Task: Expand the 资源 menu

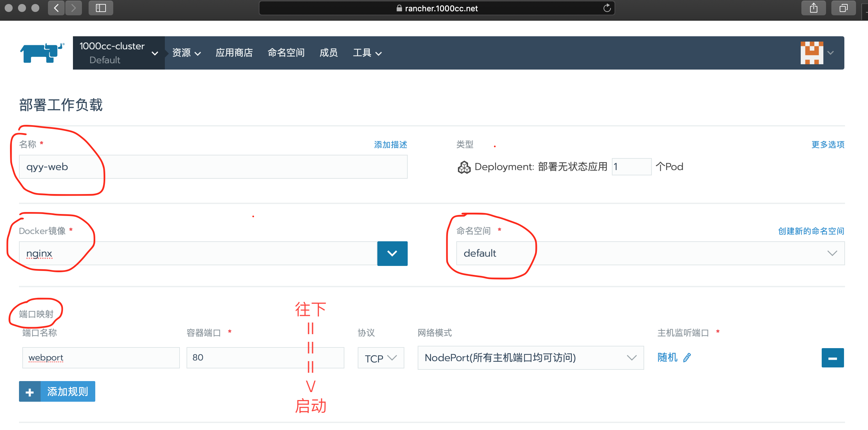Action: [186, 53]
